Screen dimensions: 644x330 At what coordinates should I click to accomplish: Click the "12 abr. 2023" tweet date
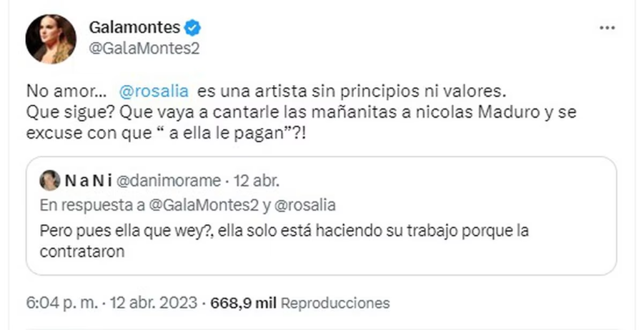154,302
